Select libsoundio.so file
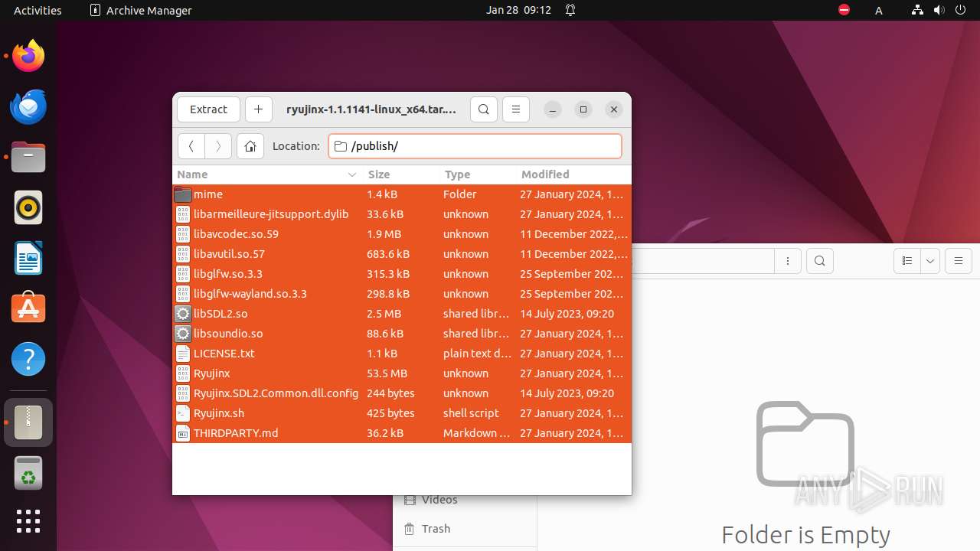This screenshot has height=551, width=980. [x=402, y=334]
